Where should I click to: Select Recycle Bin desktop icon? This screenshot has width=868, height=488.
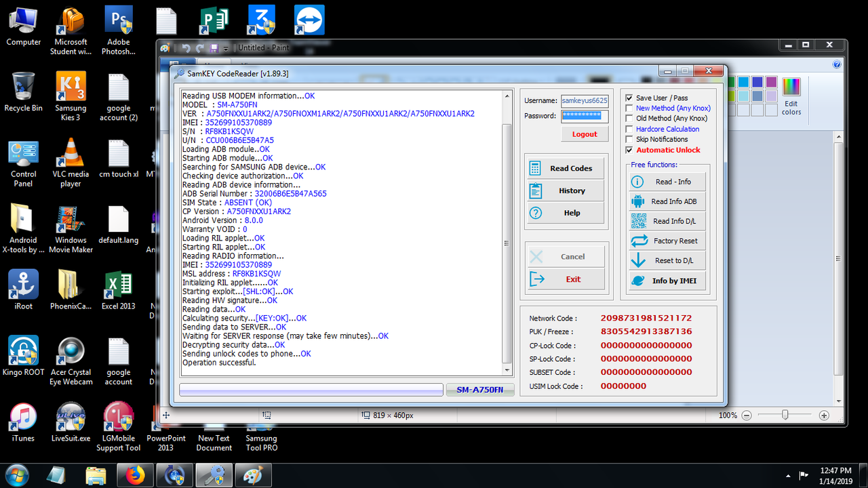(x=23, y=92)
